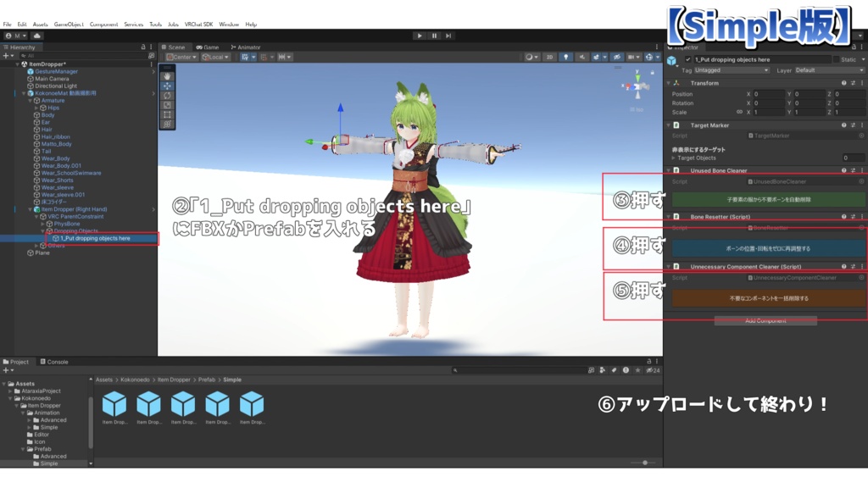Select the Scale tool in scene overlay
Screen dimensions: 868x488
pos(167,104)
